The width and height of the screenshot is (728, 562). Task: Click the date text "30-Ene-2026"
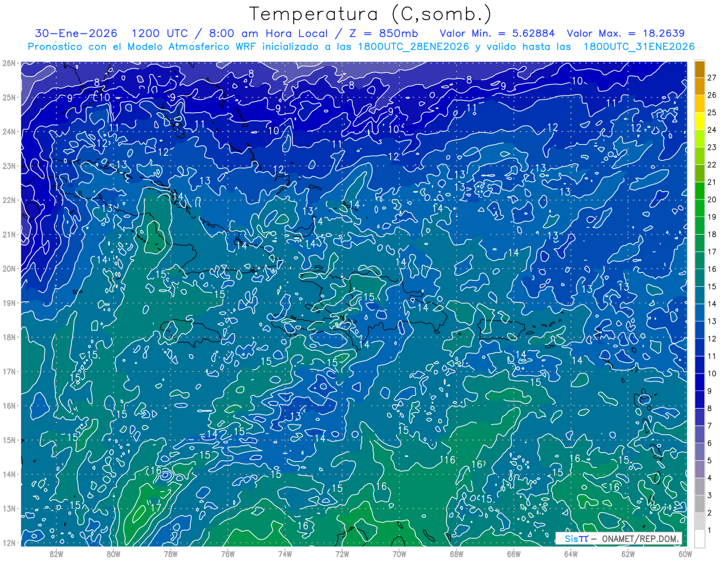point(76,33)
